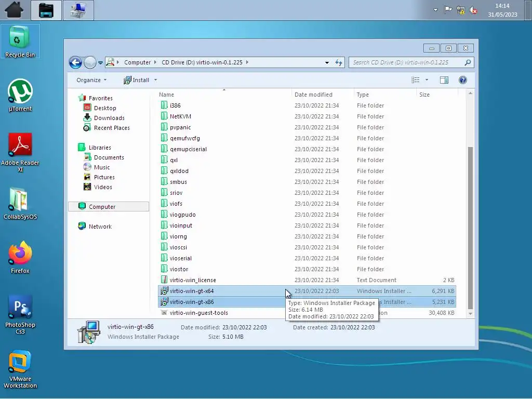532x399 pixels.
Task: Select the virtio-win-gt-x64 installer file
Action: point(307,291)
